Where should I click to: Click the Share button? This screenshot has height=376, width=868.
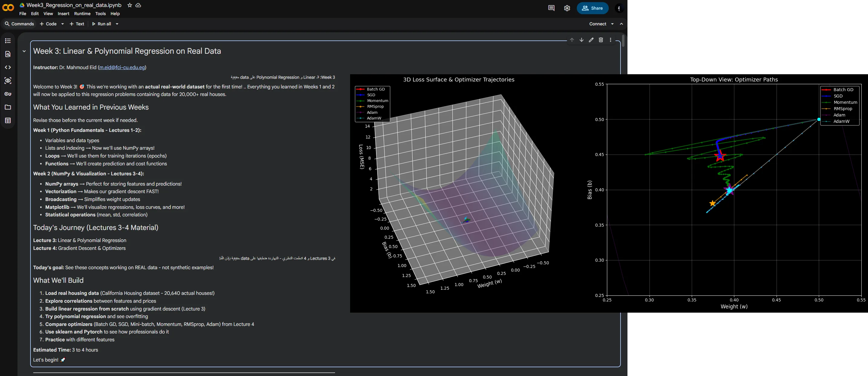click(592, 8)
